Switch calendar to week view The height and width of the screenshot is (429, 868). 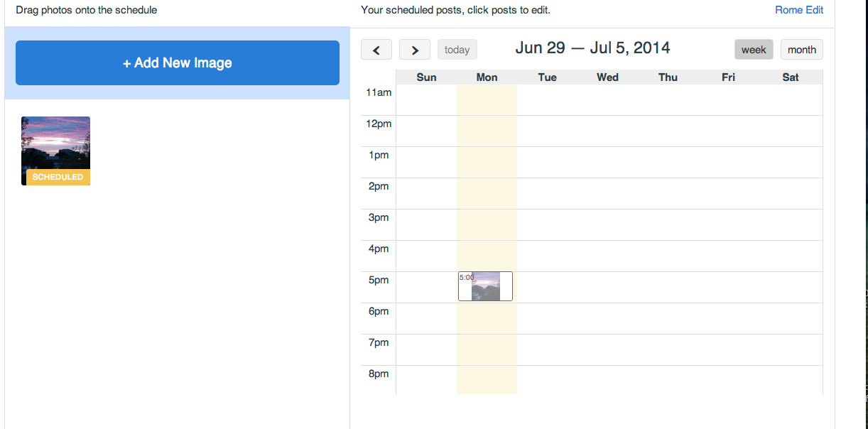[754, 50]
